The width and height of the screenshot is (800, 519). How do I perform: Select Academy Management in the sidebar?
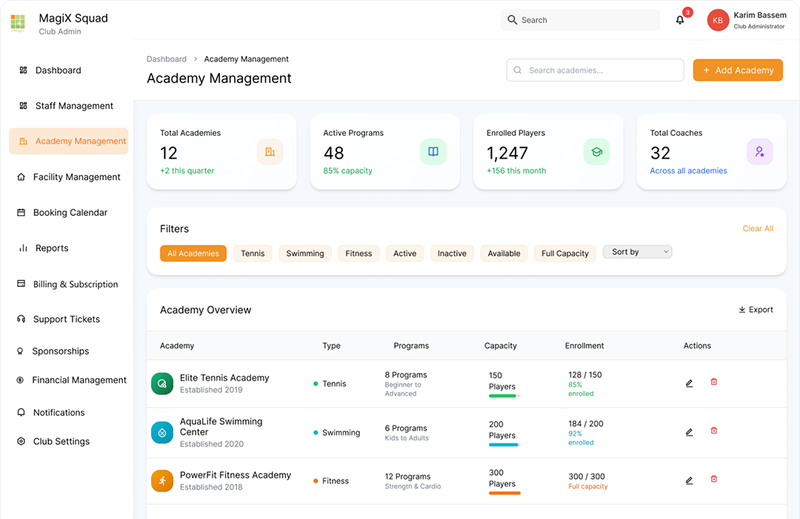(x=68, y=141)
